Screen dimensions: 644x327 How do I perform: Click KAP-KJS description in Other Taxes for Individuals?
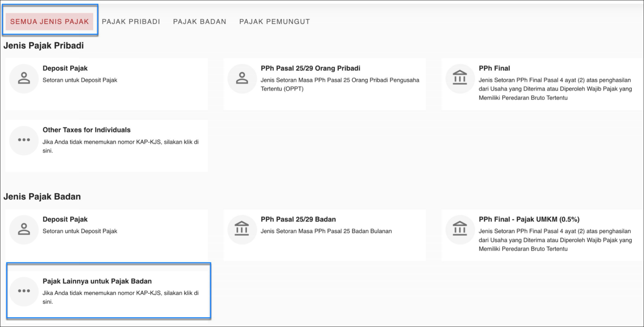[120, 146]
